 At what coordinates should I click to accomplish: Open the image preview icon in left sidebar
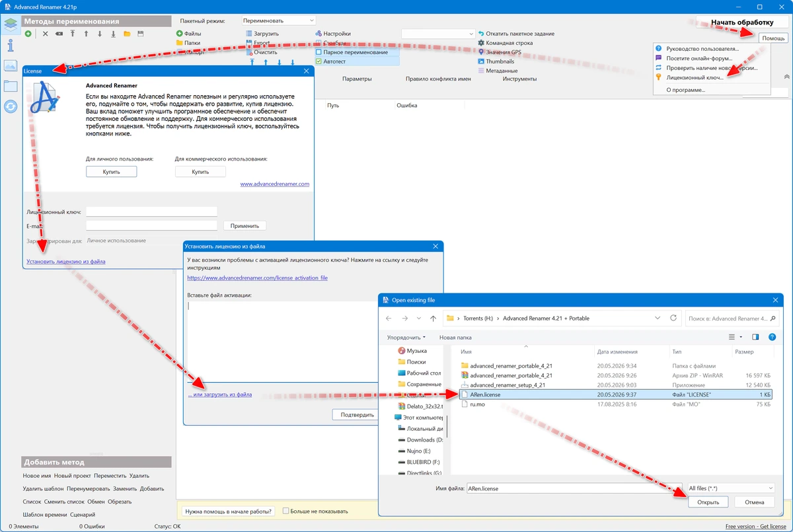(11, 65)
